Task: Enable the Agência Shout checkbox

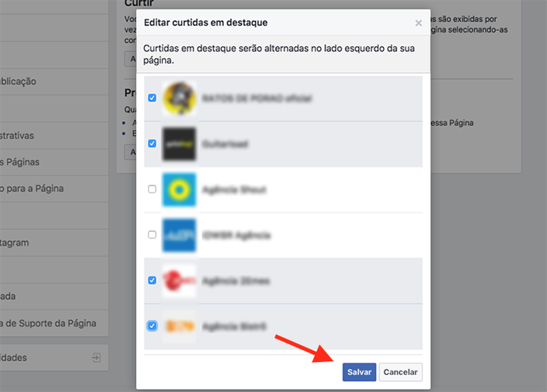Action: point(152,188)
